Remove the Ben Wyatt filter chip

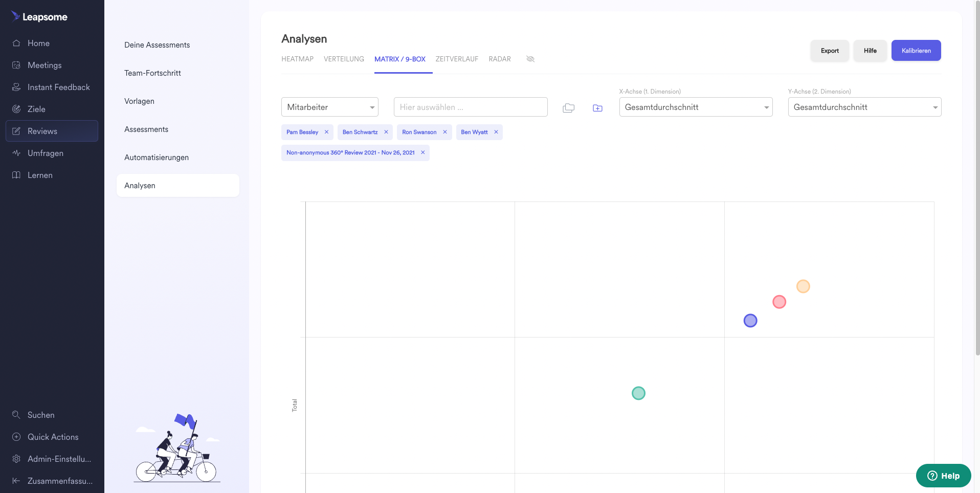pyautogui.click(x=496, y=132)
